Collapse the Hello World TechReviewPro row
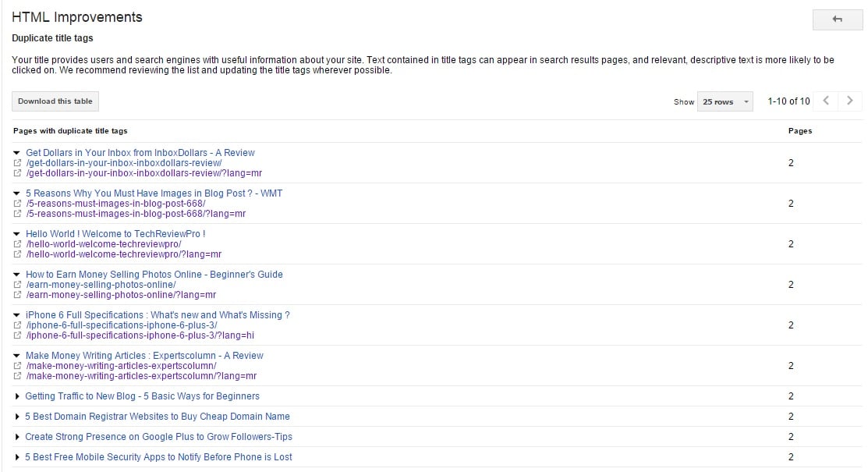 click(x=16, y=234)
